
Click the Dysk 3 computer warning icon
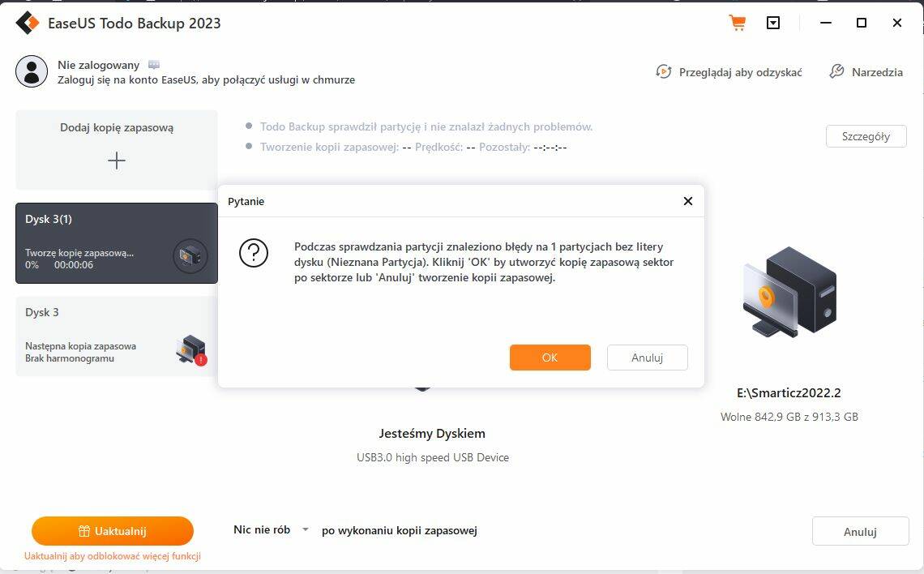[x=191, y=349]
